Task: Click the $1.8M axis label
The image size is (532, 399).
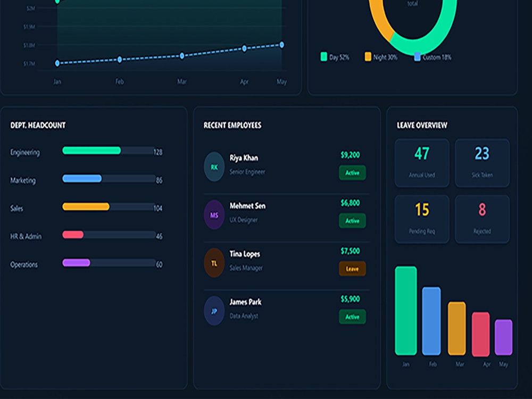Action: [x=29, y=45]
